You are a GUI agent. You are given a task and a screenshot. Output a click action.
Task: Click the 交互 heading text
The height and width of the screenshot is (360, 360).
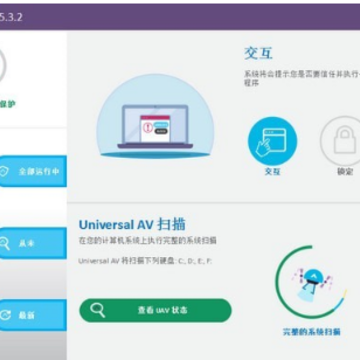[x=258, y=53]
